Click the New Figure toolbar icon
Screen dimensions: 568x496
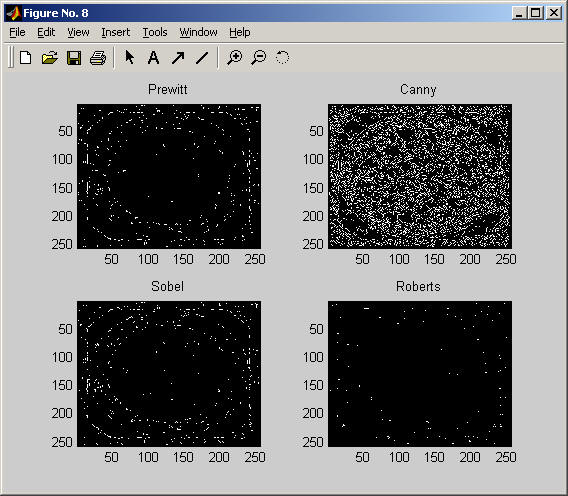tap(25, 58)
